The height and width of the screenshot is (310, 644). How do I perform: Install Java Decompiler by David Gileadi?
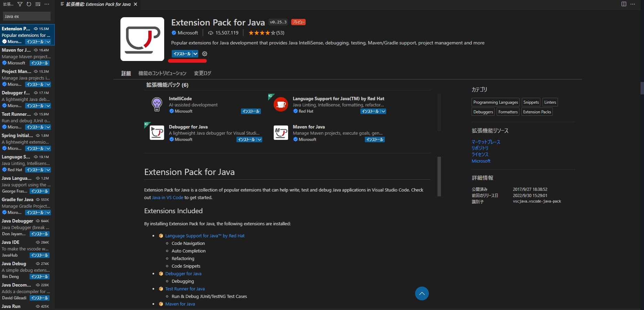click(x=40, y=298)
